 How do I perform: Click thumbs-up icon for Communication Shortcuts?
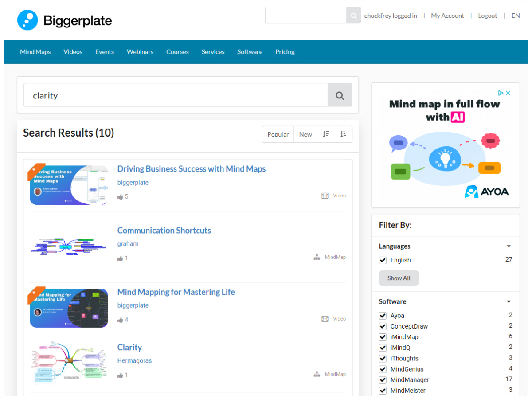pyautogui.click(x=120, y=258)
